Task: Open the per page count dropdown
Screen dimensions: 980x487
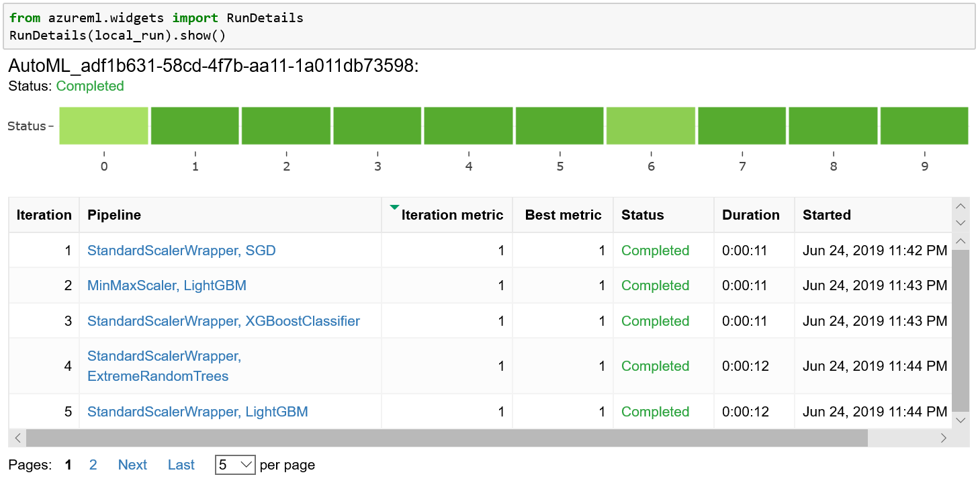Action: tap(235, 465)
